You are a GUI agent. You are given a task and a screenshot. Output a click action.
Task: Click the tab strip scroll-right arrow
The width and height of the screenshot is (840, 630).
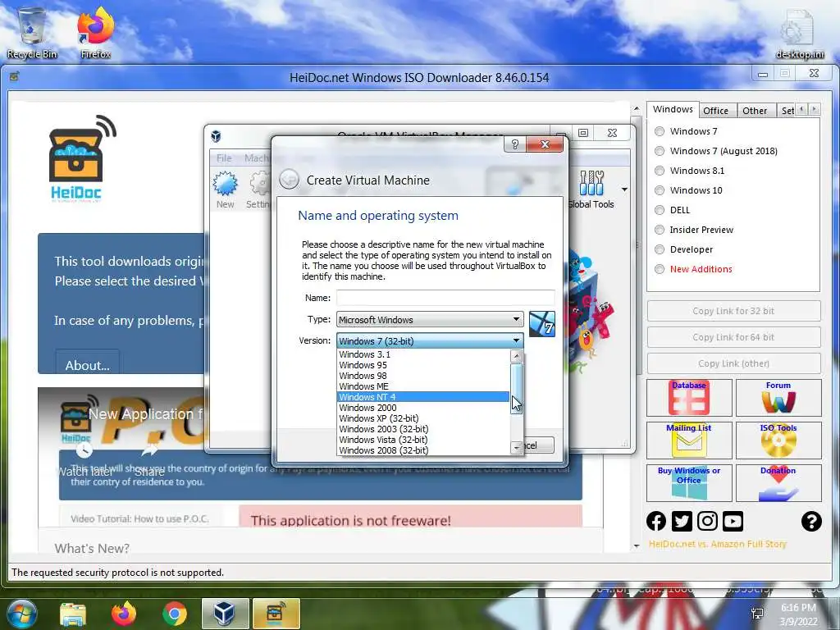click(815, 109)
